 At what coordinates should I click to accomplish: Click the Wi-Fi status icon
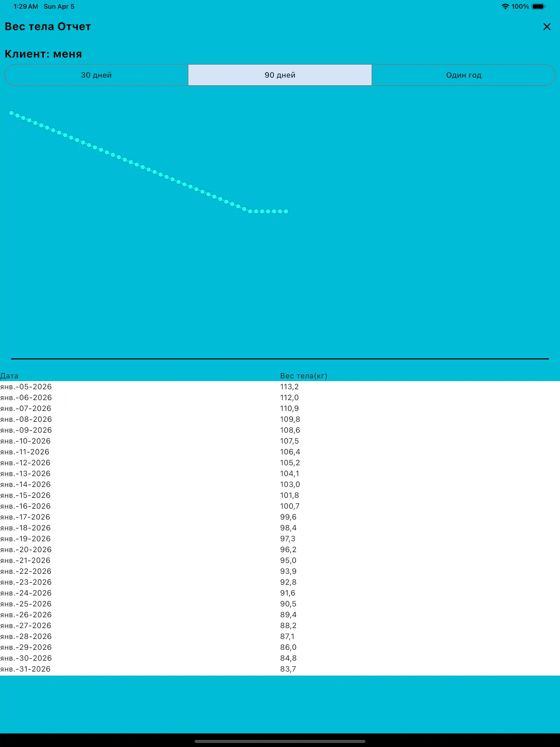[505, 7]
